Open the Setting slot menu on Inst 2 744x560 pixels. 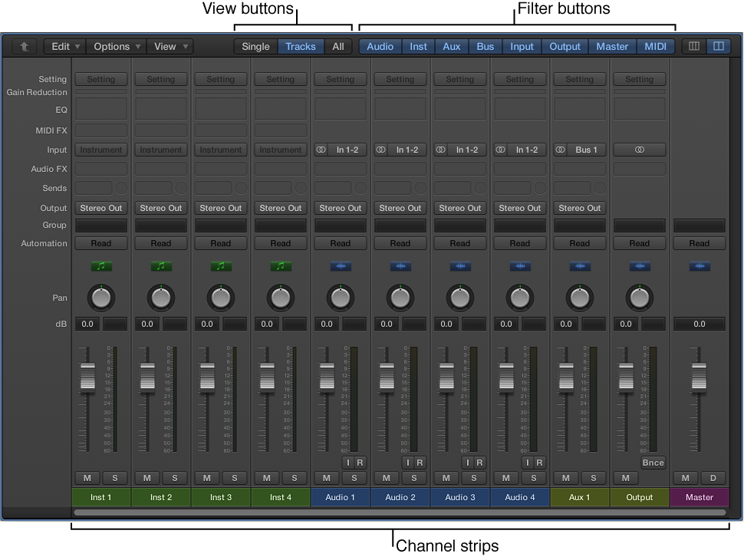(160, 79)
